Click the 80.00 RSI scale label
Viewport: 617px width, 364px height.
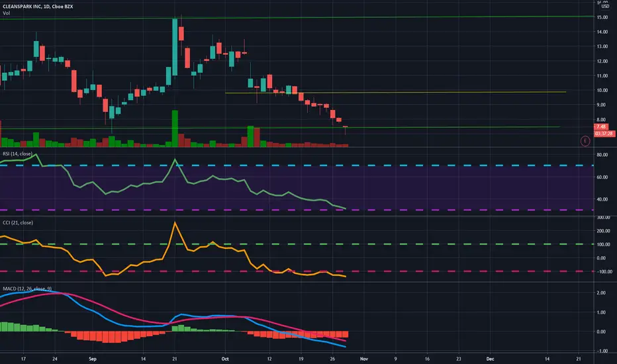click(602, 155)
